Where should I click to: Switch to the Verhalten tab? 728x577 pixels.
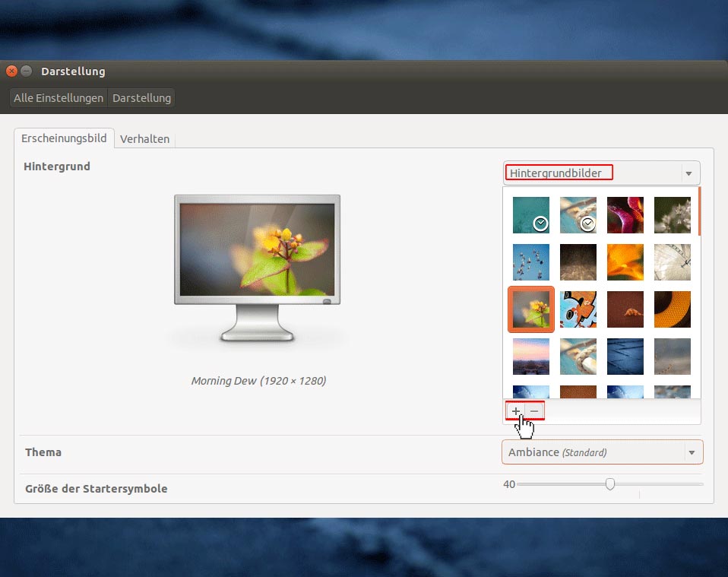click(x=144, y=139)
